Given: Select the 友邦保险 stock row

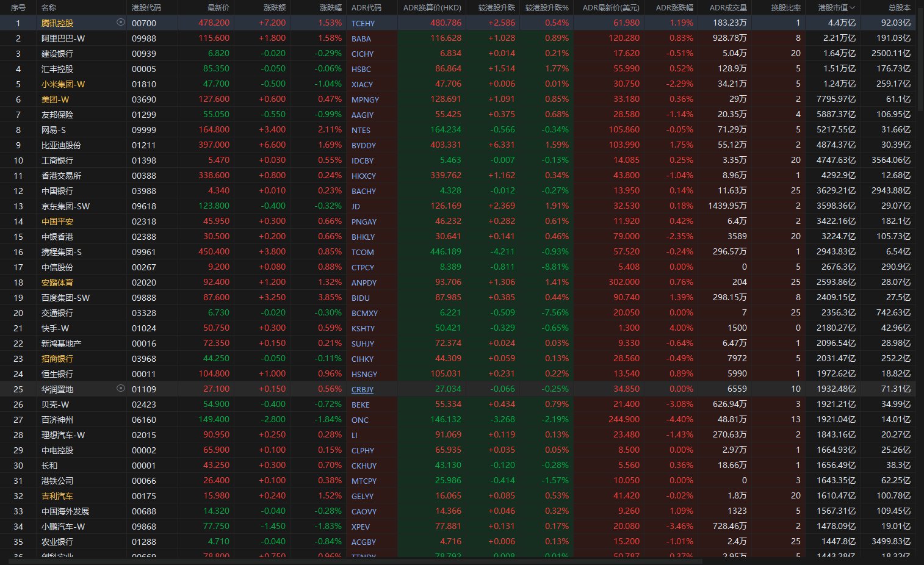Looking at the screenshot, I should pyautogui.click(x=458, y=114).
